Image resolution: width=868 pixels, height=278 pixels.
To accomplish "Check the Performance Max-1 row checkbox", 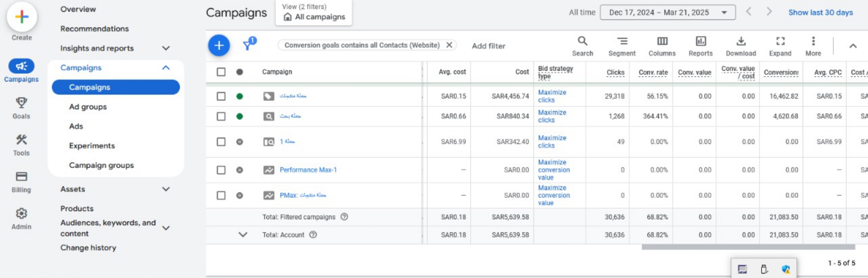I will click(x=221, y=170).
